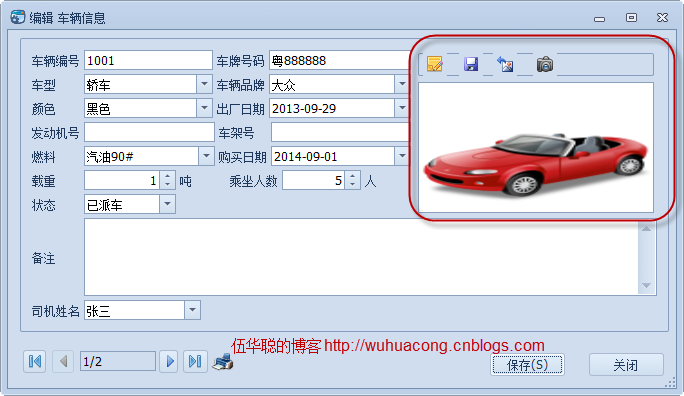This screenshot has height=396, width=684.
Task: Click the 黑色 text in 颜色 combo
Action: tap(99, 109)
